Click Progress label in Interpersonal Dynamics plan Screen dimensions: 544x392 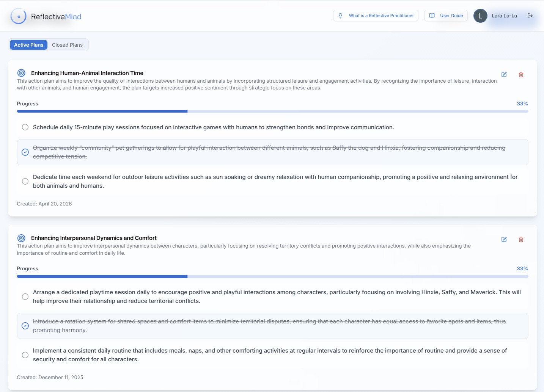click(x=27, y=268)
